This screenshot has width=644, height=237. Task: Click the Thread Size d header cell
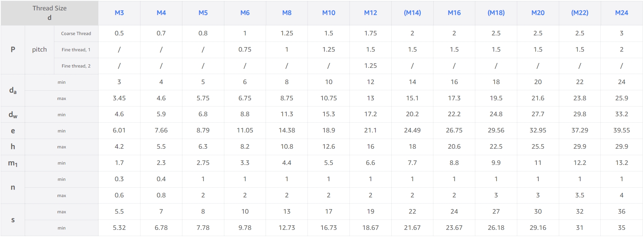click(49, 13)
